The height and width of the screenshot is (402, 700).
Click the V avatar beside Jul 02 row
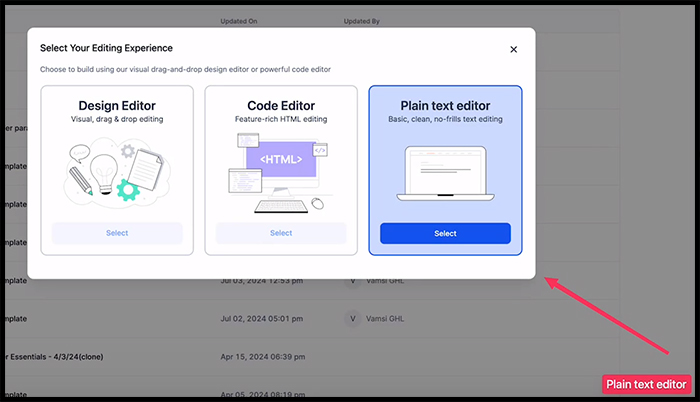[x=353, y=319]
